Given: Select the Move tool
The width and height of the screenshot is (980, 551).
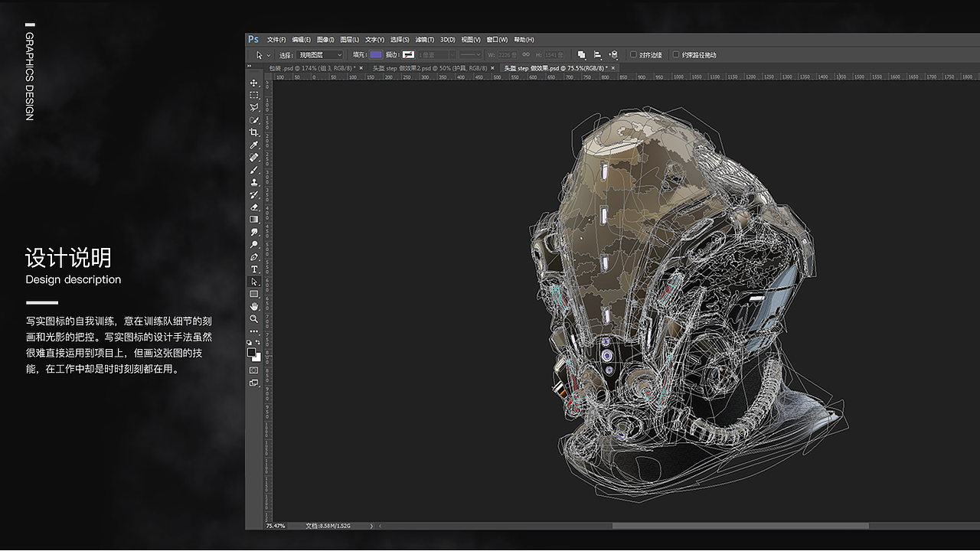Looking at the screenshot, I should 254,83.
